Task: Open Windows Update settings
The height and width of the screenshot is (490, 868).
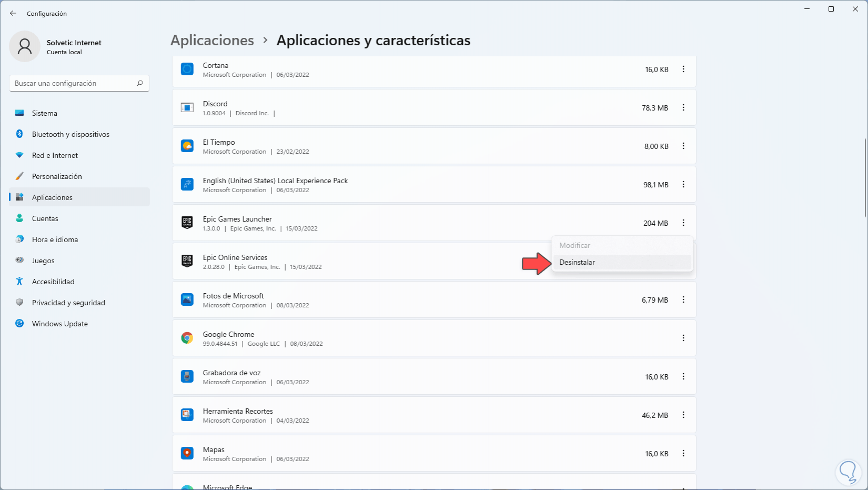Action: click(x=79, y=324)
